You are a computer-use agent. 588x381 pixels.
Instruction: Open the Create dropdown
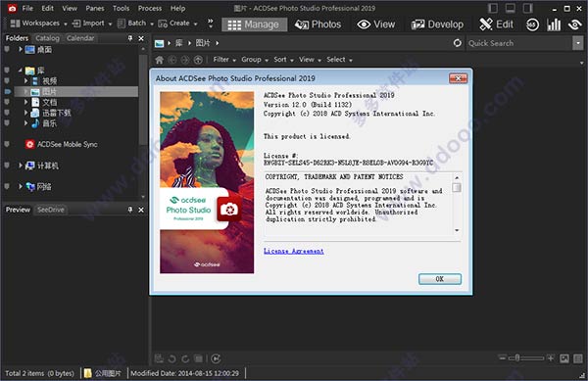[x=177, y=24]
